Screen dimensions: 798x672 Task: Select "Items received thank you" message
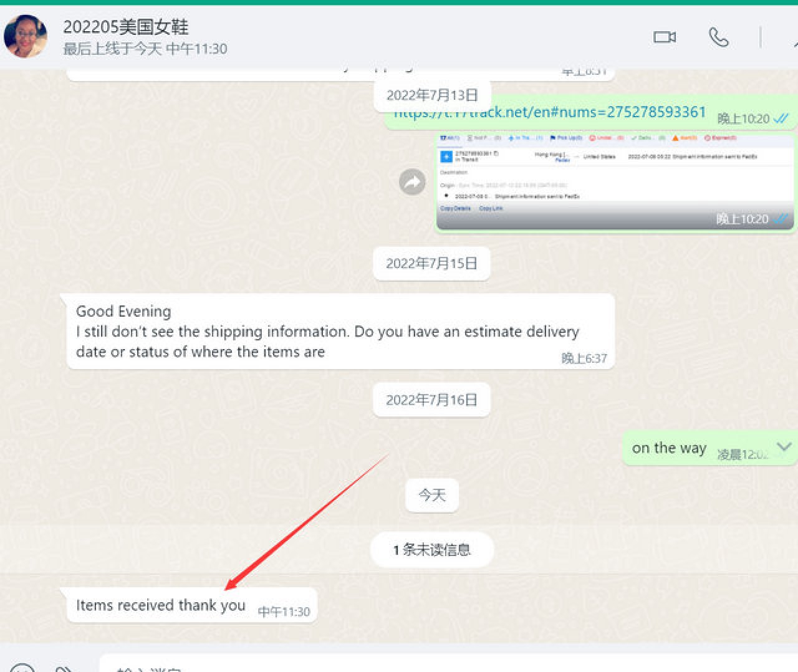(x=160, y=605)
